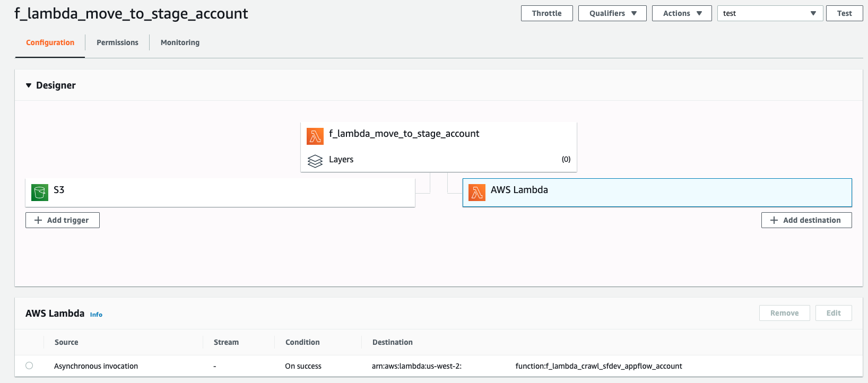Click the AWS Lambda destination icon
Screen dimensions: 868x383
pos(477,192)
